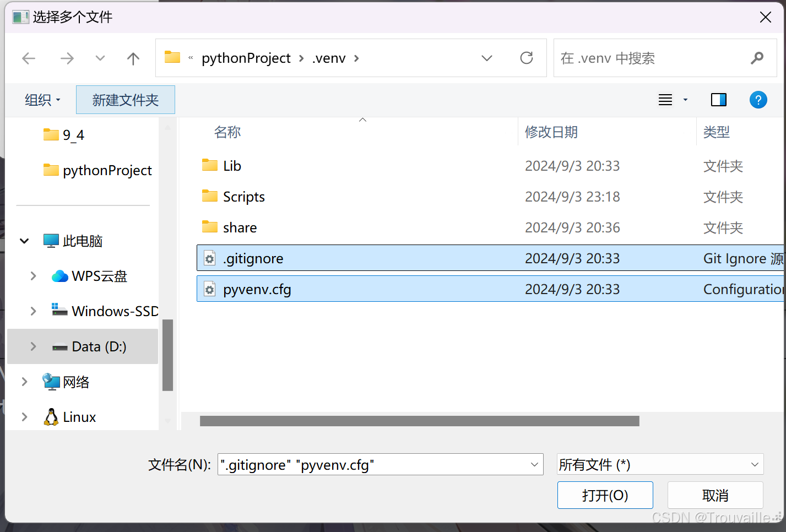
Task: Click the 打开(O) button
Action: click(x=605, y=495)
